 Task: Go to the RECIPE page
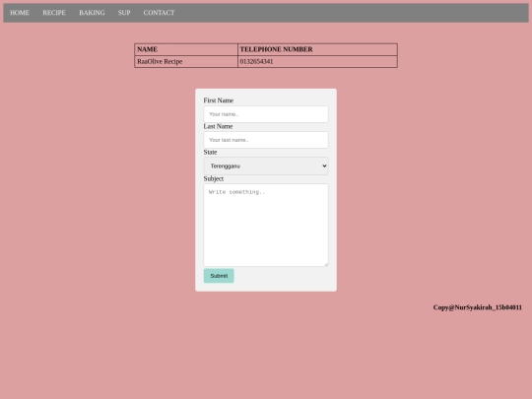tap(54, 13)
